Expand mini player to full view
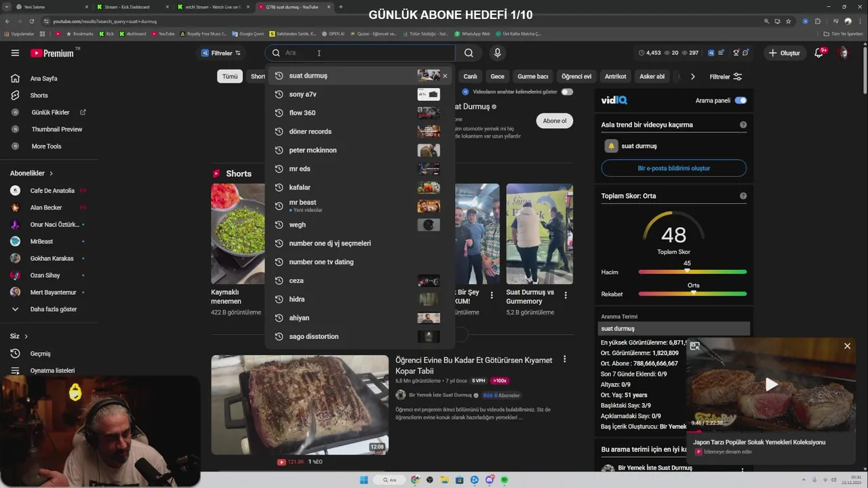The width and height of the screenshot is (868, 488). tap(695, 346)
